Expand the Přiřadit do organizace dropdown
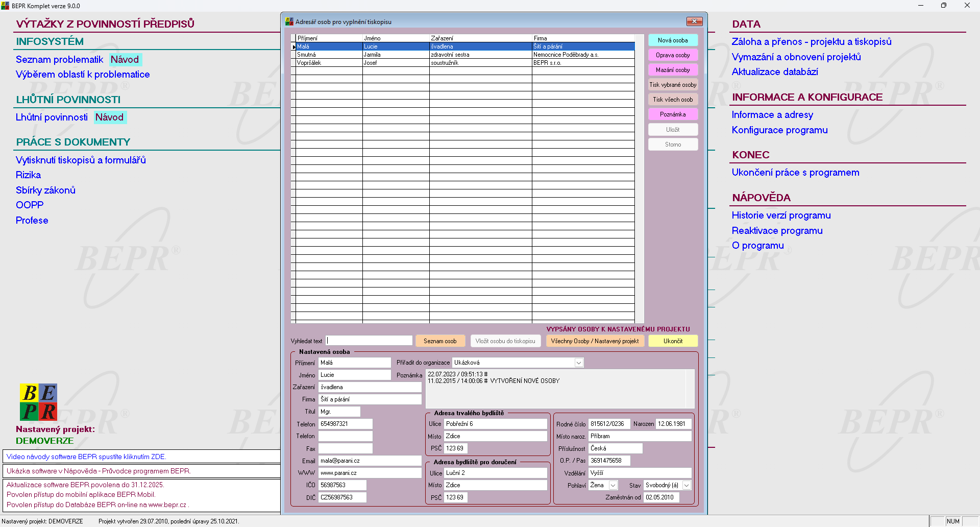This screenshot has width=980, height=527. (x=579, y=363)
